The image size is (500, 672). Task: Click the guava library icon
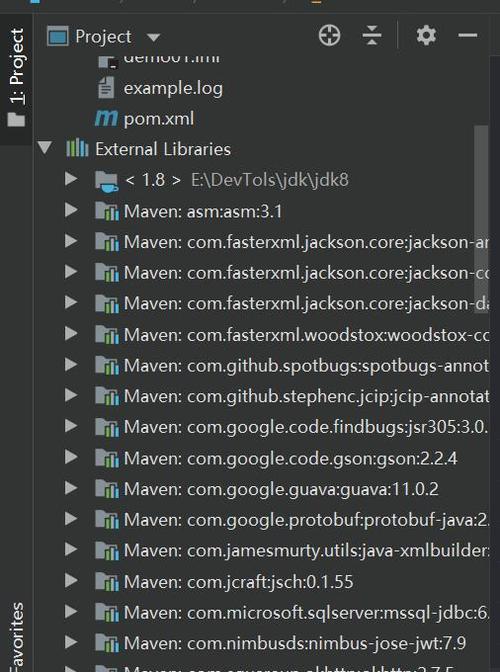click(x=106, y=489)
